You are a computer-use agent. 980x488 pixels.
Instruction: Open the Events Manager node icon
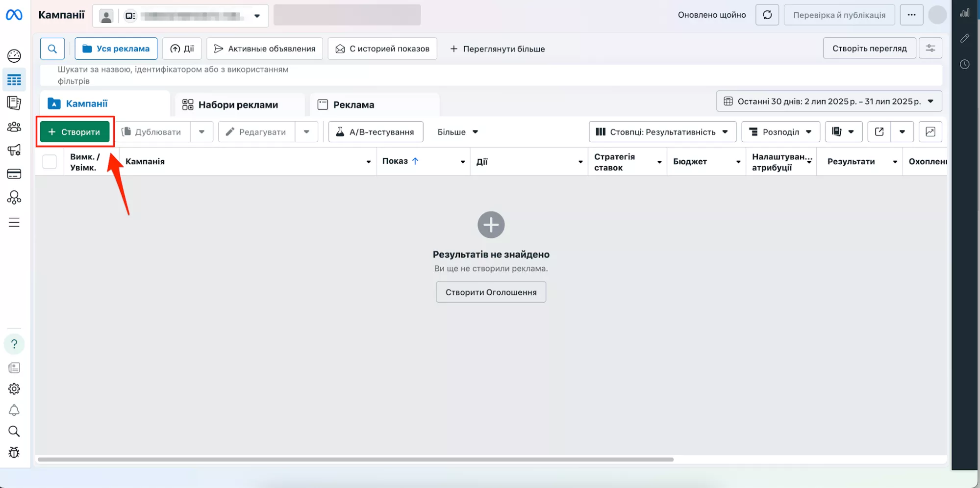tap(14, 198)
